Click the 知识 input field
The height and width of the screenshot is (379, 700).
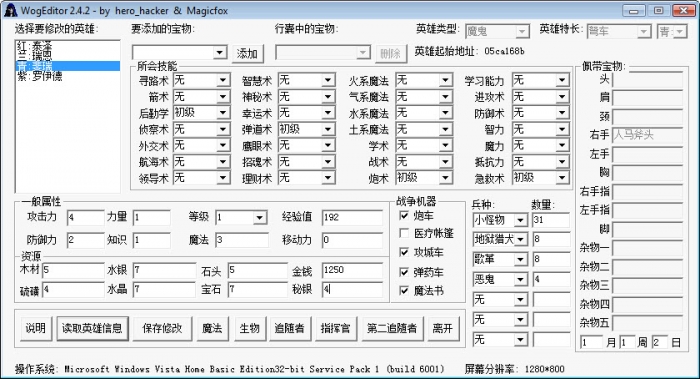(x=151, y=240)
